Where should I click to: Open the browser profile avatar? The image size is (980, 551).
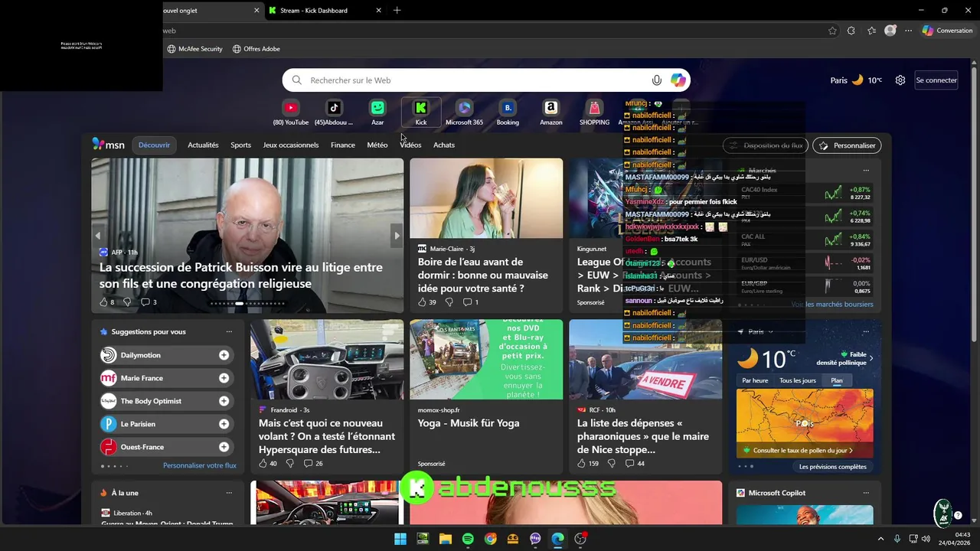tap(890, 31)
